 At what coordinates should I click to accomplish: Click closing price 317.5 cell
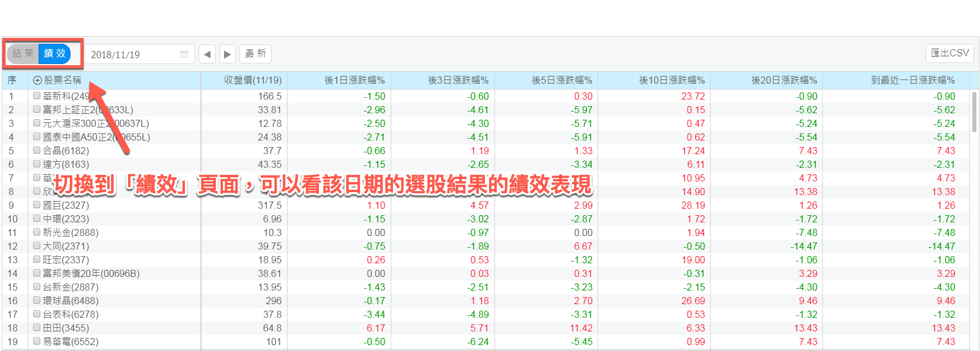[270, 205]
